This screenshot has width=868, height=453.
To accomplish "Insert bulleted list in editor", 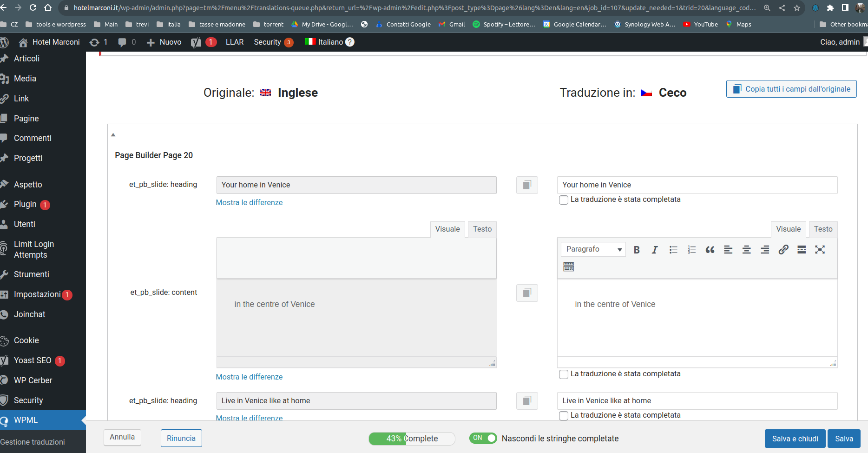I will (673, 250).
